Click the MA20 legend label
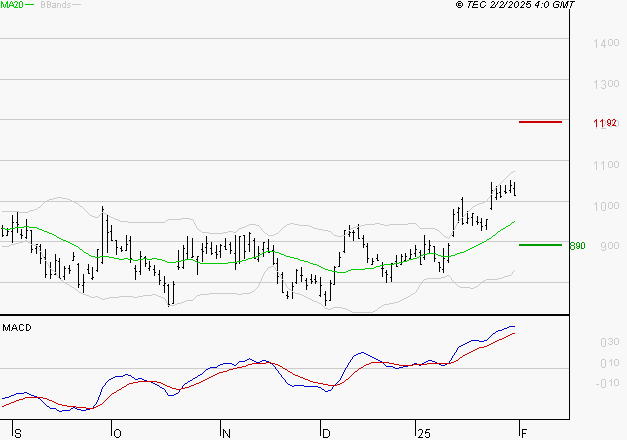The width and height of the screenshot is (627, 440). tap(12, 5)
